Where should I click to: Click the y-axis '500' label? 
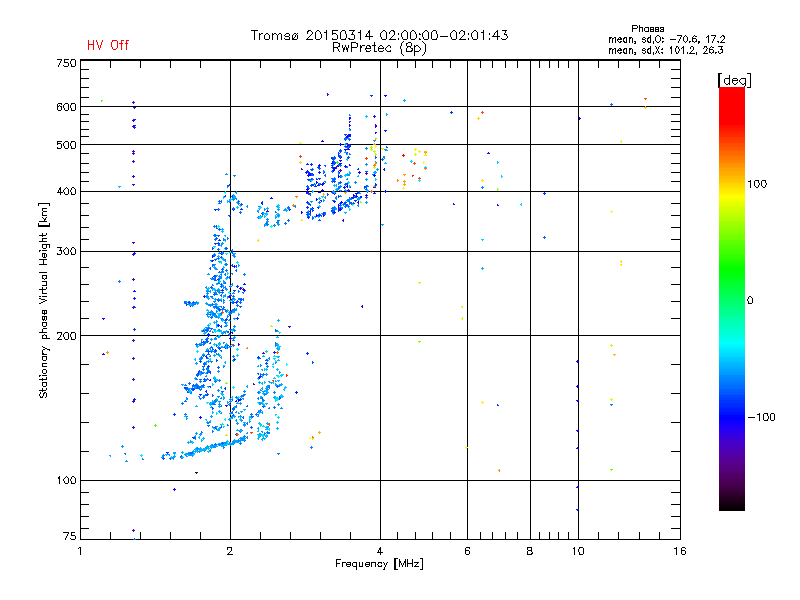tap(66, 145)
